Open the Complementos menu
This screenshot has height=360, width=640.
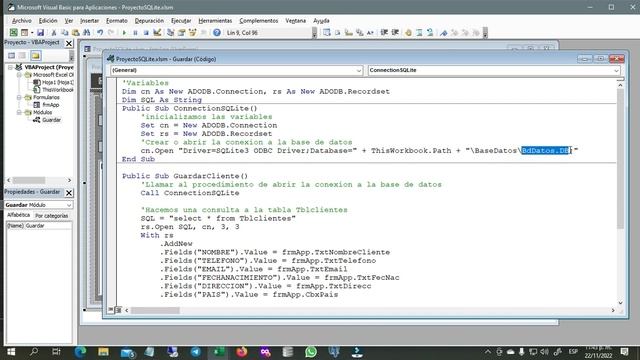259,20
